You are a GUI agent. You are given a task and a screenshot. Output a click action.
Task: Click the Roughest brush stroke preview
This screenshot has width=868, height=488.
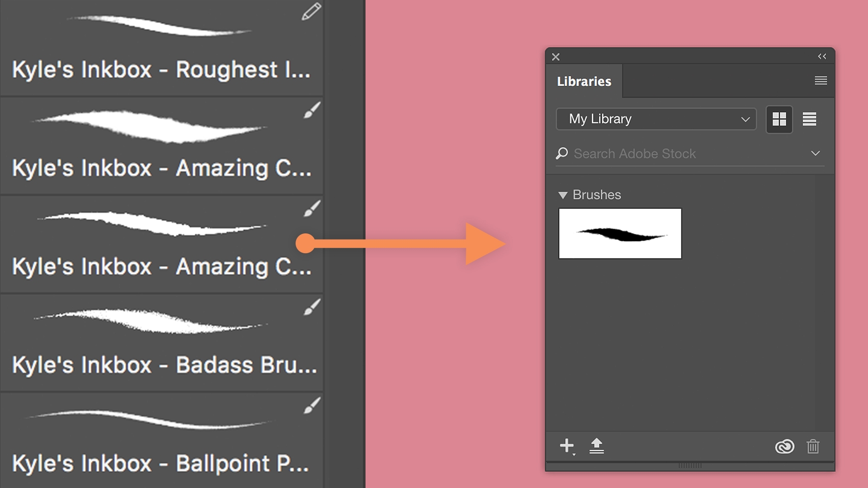click(x=159, y=25)
